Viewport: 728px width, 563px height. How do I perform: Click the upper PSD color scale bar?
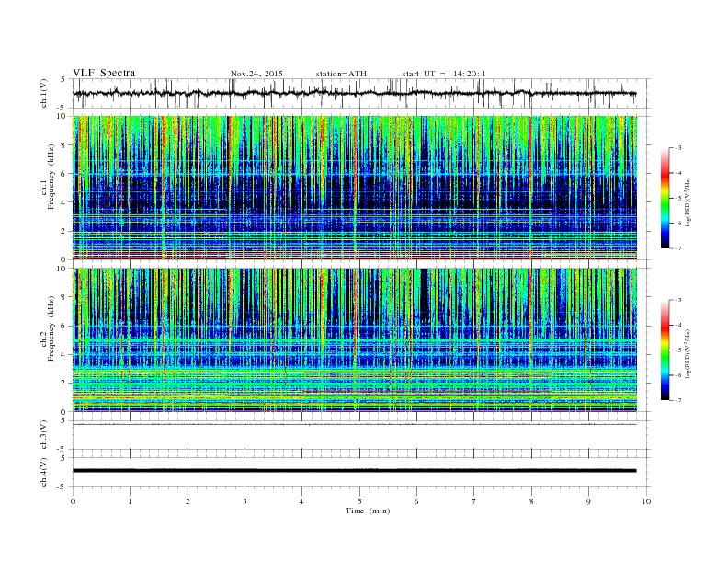click(x=665, y=198)
